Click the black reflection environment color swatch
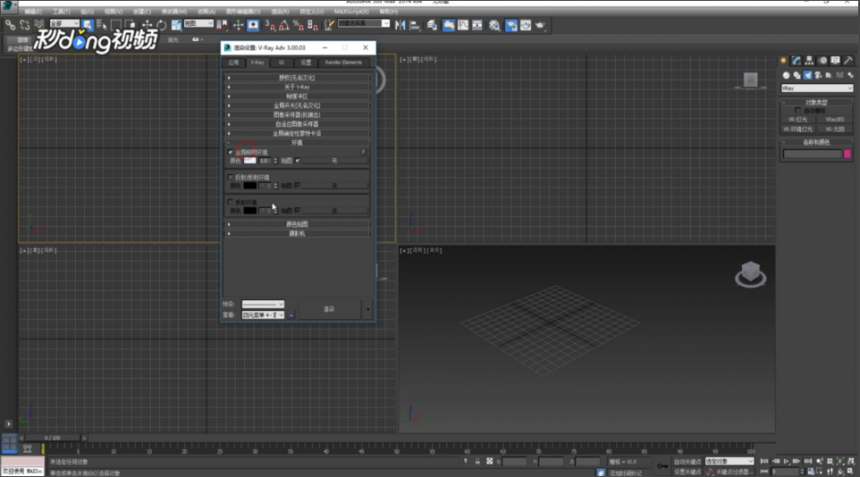Viewport: 860px width, 477px height. point(250,185)
